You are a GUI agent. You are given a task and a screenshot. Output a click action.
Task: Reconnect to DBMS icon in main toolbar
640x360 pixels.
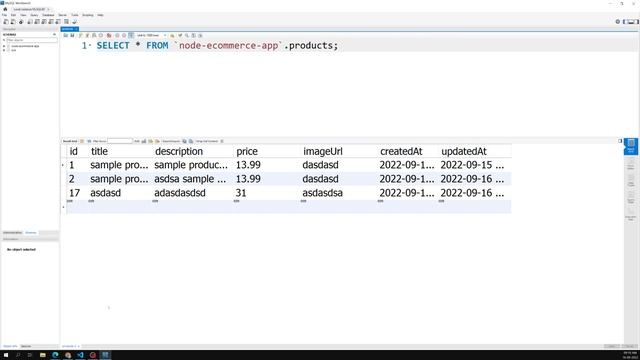pyautogui.click(x=74, y=22)
